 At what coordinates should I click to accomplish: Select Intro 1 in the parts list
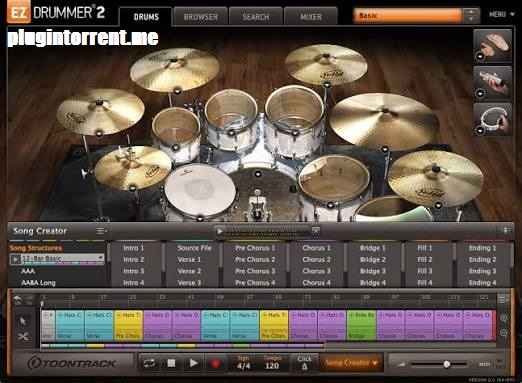click(x=133, y=248)
